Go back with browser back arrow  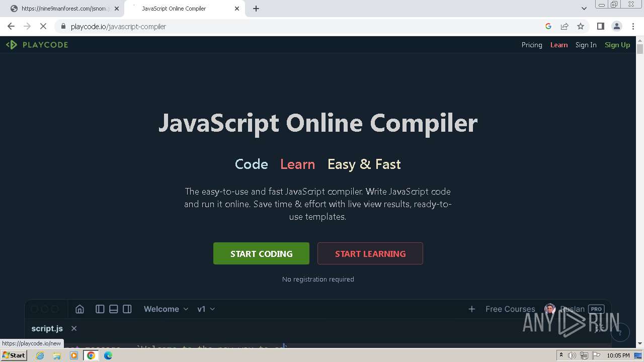(11, 26)
